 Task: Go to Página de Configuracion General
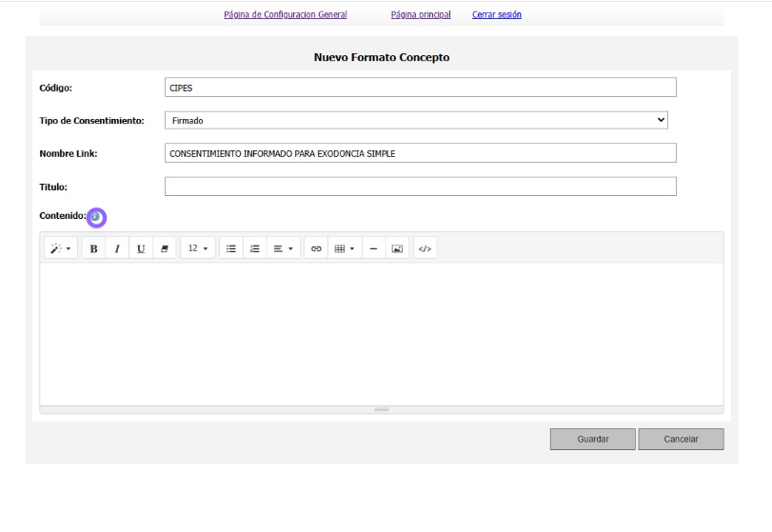click(x=285, y=14)
